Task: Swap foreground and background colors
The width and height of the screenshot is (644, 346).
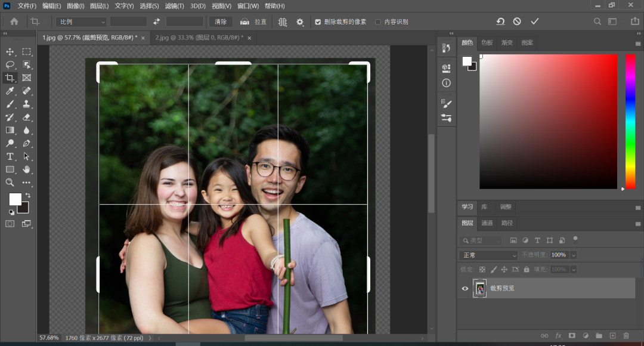Action: pos(28,195)
